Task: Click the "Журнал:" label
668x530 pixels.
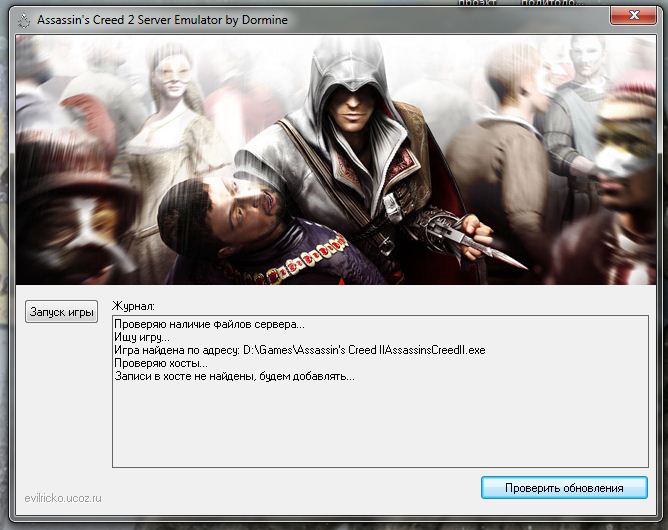Action: tap(135, 304)
